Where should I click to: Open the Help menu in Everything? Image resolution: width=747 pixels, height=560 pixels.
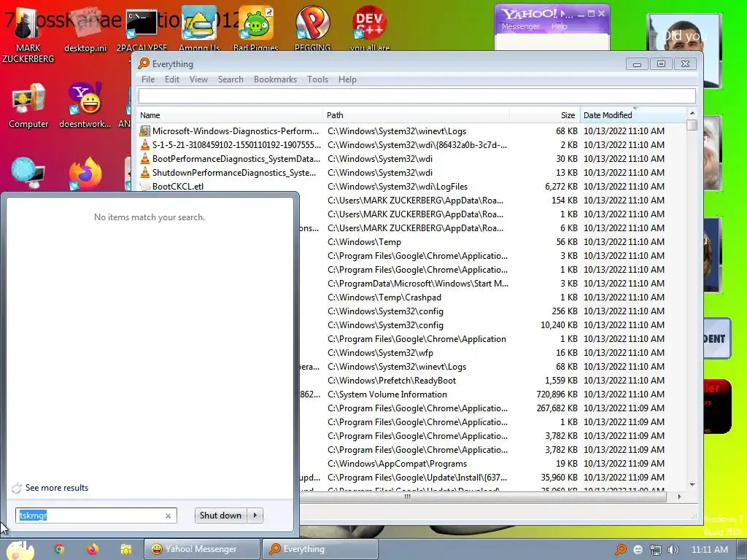(347, 79)
